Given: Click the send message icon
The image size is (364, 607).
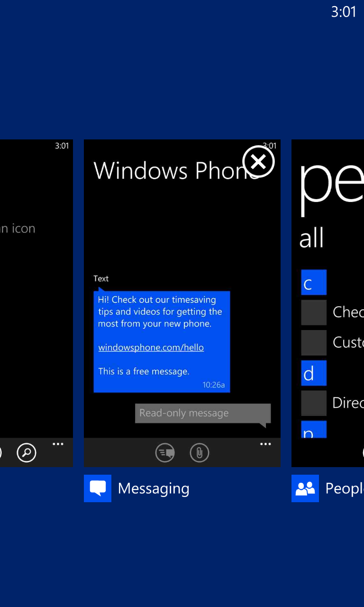Looking at the screenshot, I should pos(165,453).
